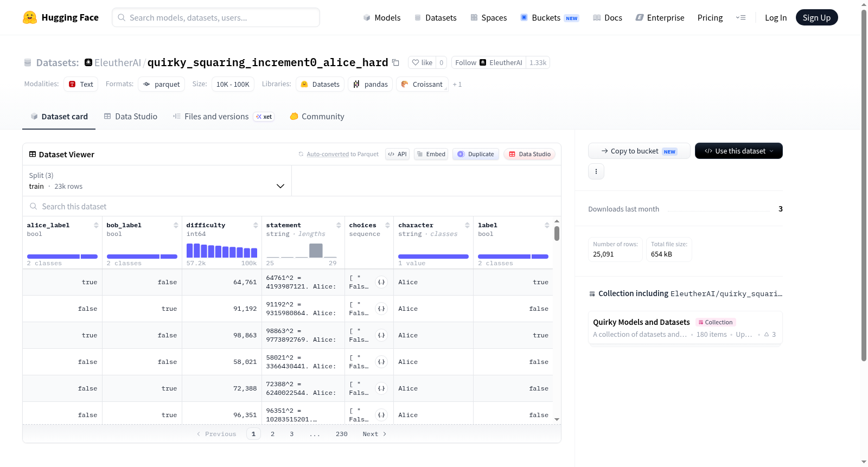Click the Text modality tag
The image size is (868, 467).
(81, 84)
